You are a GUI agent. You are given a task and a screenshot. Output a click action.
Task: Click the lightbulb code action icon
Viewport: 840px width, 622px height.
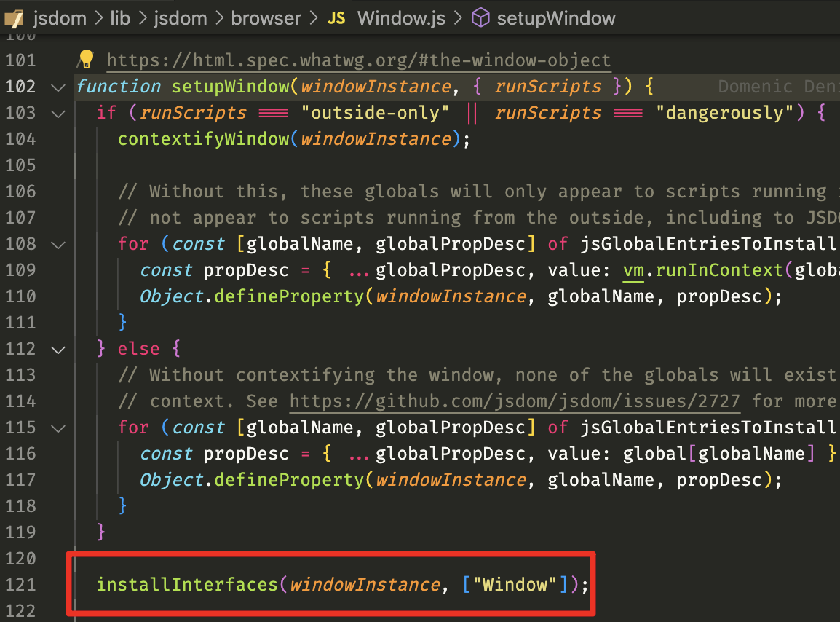[86, 59]
